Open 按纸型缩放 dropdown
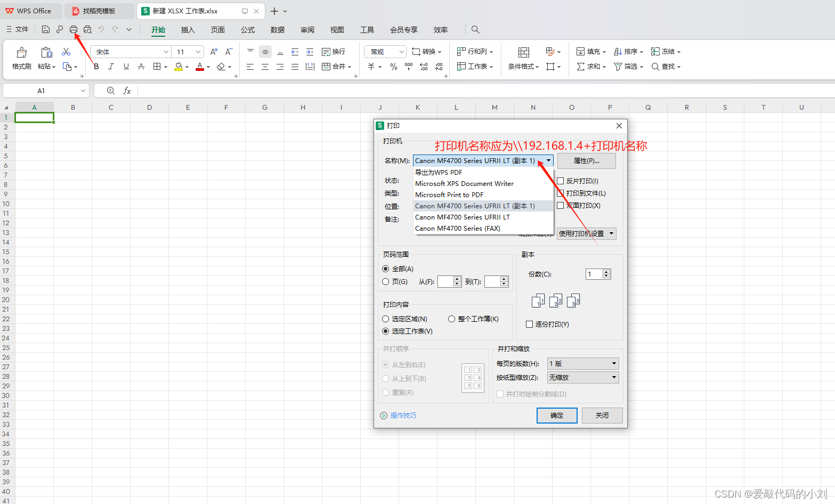Image resolution: width=835 pixels, height=504 pixels. pos(583,377)
